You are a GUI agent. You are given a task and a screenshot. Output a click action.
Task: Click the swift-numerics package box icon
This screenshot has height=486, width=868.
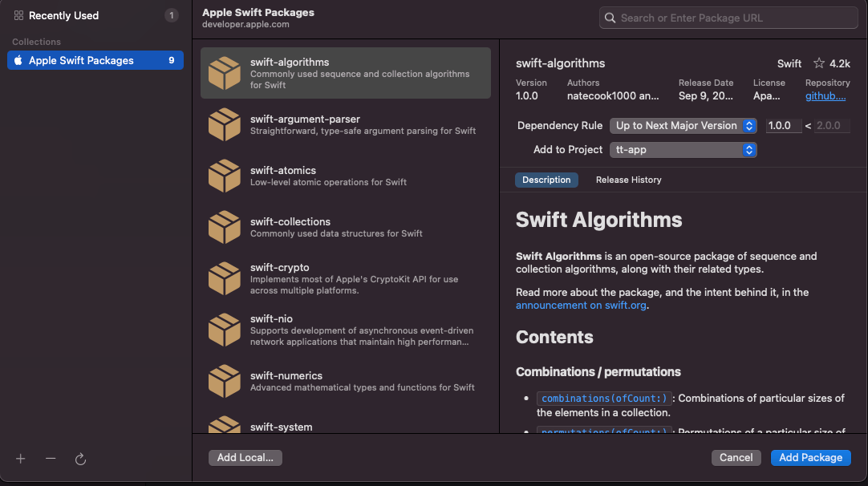pyautogui.click(x=224, y=381)
